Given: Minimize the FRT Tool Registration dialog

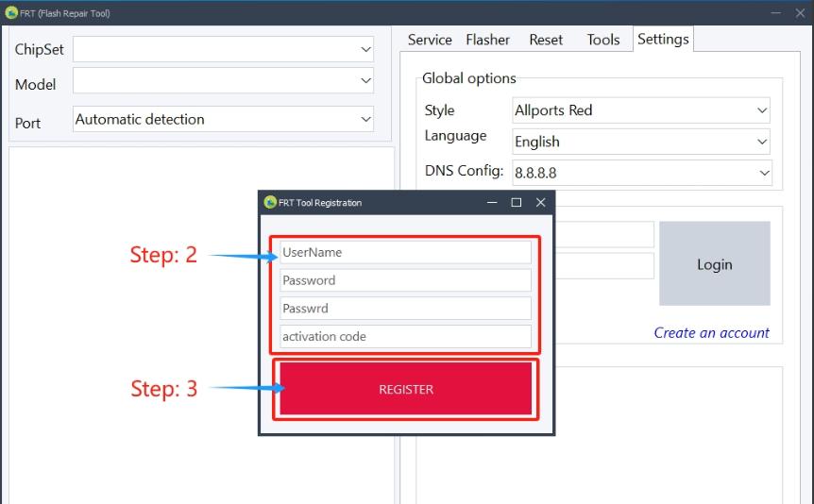Looking at the screenshot, I should click(492, 202).
